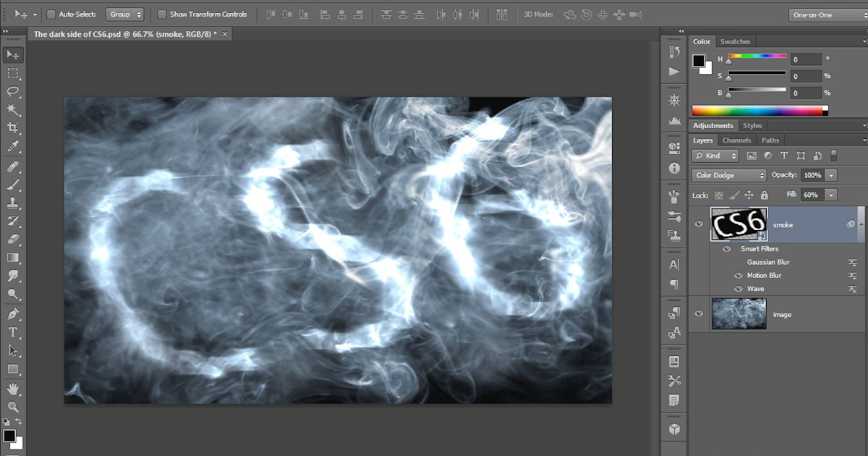Enable the Auto-Select checkbox
The width and height of the screenshot is (868, 456).
51,14
